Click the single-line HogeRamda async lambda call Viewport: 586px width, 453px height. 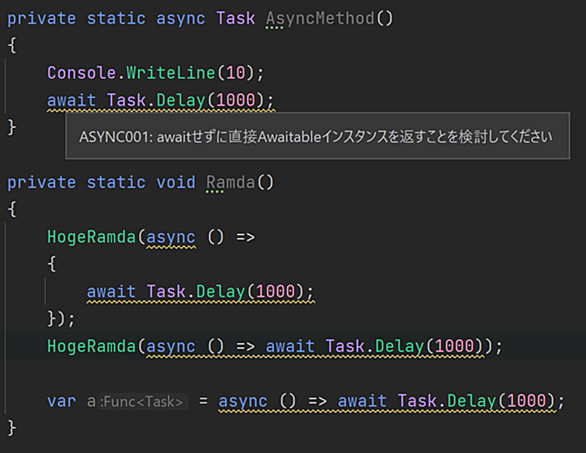tap(275, 346)
